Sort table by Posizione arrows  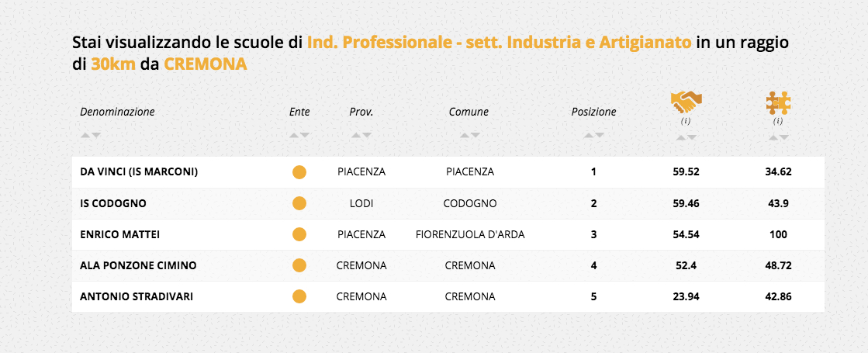pyautogui.click(x=593, y=135)
